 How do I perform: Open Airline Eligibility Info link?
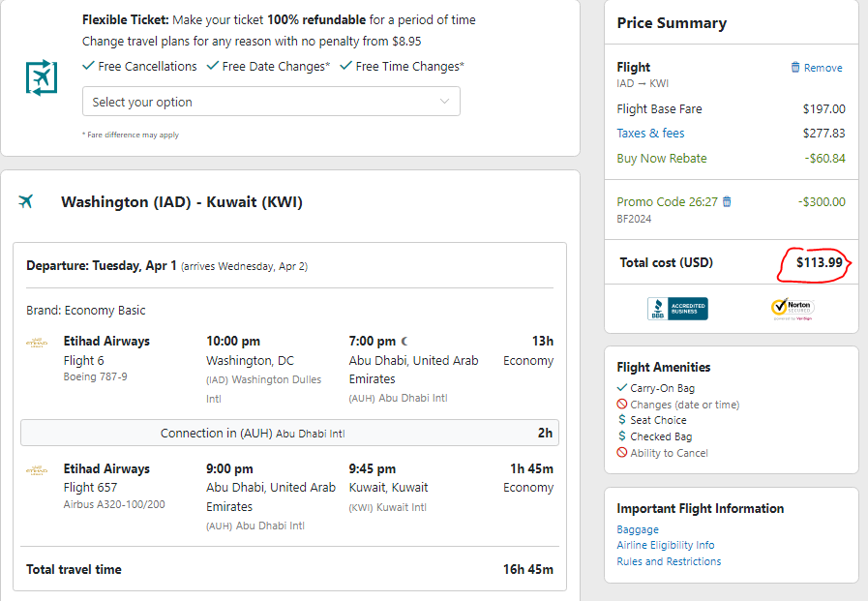[x=666, y=545]
